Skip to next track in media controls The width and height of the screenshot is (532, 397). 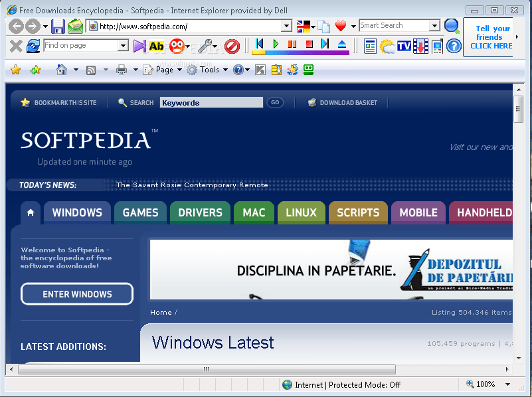pos(325,44)
